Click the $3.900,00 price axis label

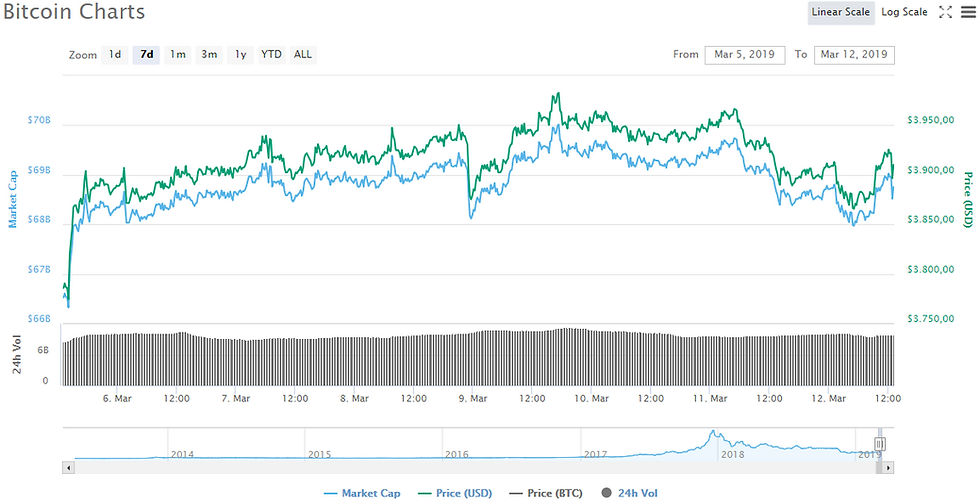click(x=931, y=170)
